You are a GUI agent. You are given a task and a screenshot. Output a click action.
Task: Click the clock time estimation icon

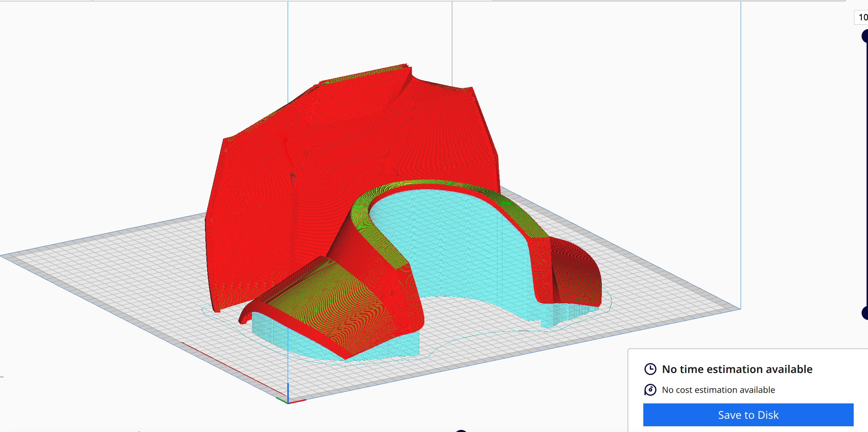coord(650,369)
